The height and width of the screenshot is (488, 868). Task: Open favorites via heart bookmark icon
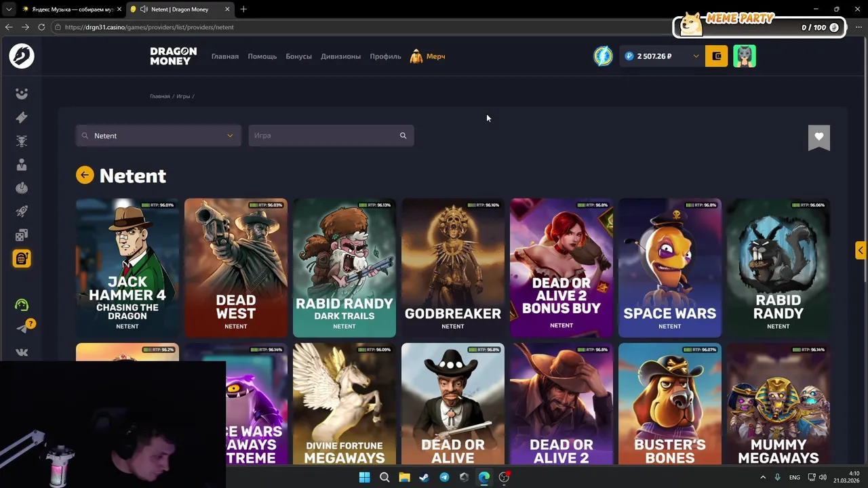[819, 137]
